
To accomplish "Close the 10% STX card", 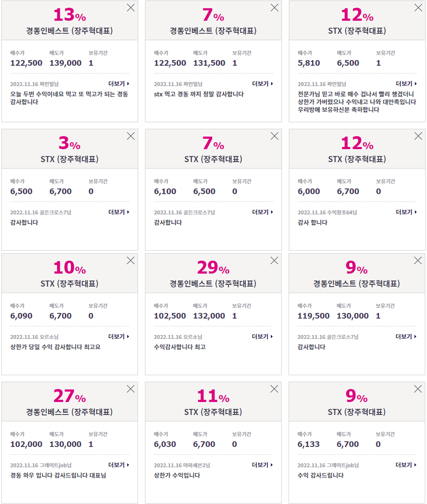I will coord(131,260).
